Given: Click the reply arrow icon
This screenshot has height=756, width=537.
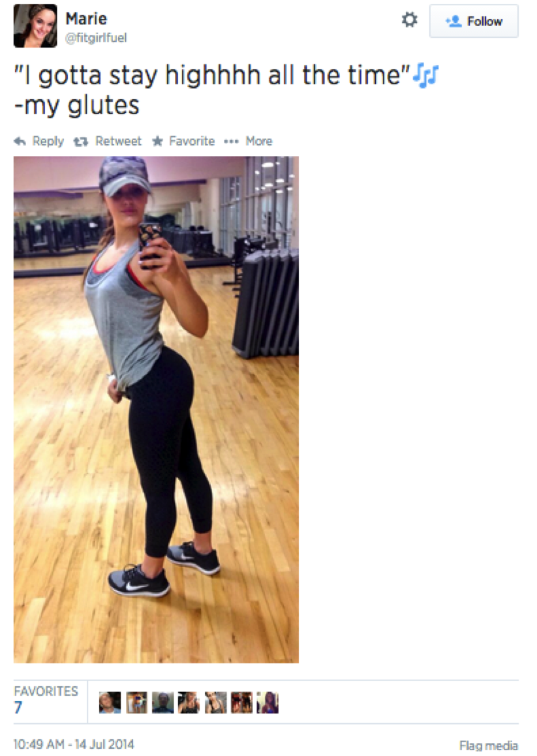Looking at the screenshot, I should [20, 142].
